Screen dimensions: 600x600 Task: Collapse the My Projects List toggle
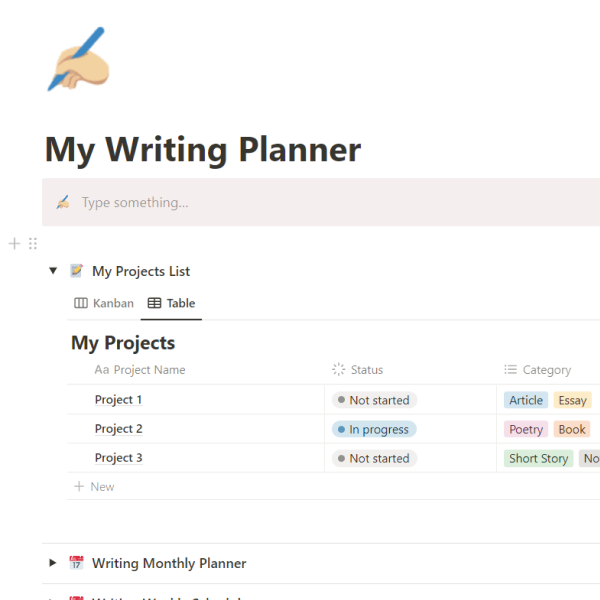point(53,271)
